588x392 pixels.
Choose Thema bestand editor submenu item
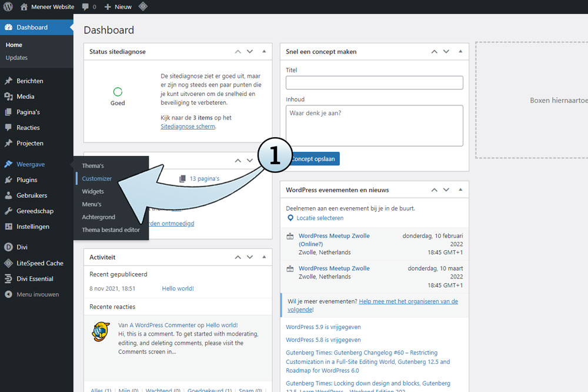111,230
